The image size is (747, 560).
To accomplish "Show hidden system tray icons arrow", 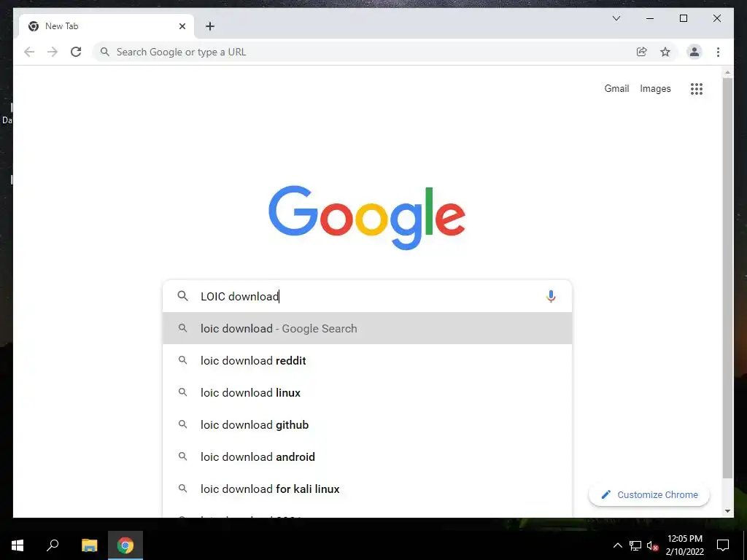I will pyautogui.click(x=617, y=545).
